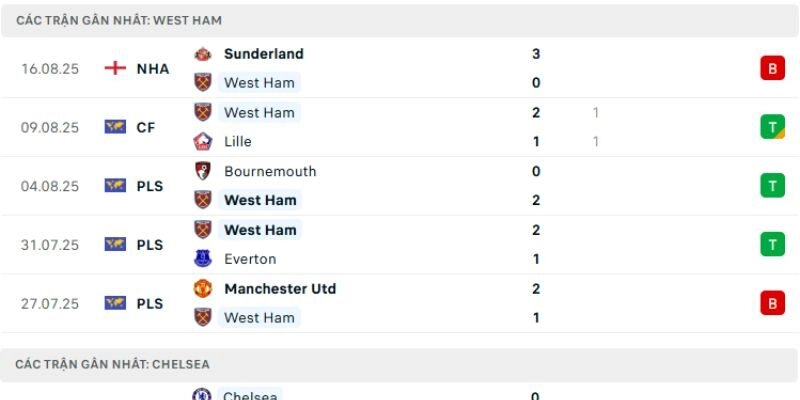Click the red B badge for Sunderland match

(x=771, y=68)
